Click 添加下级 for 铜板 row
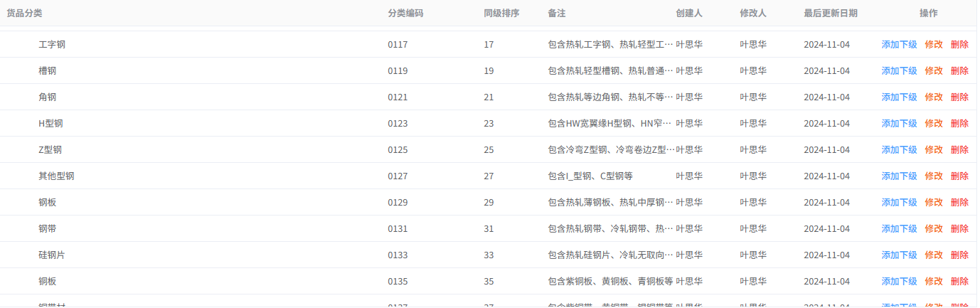The image size is (980, 308). pos(899,281)
